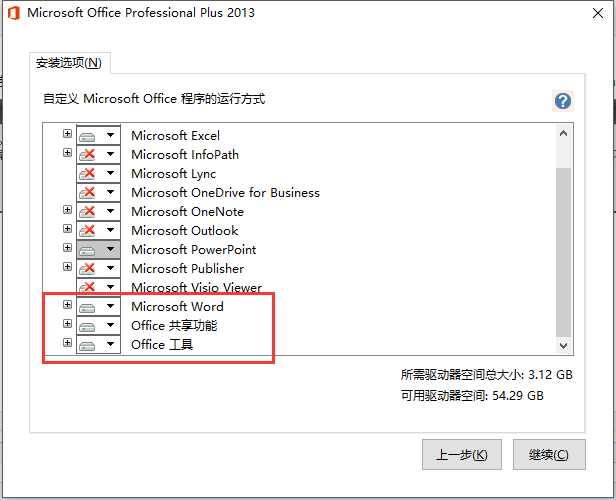The width and height of the screenshot is (616, 500).
Task: Open install state dropdown for Microsoft Excel
Action: [98, 135]
